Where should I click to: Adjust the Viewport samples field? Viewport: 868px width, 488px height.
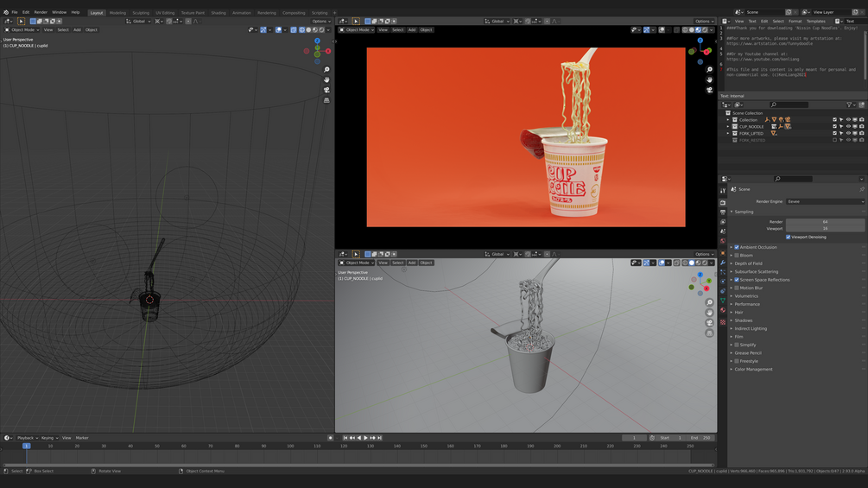point(825,229)
